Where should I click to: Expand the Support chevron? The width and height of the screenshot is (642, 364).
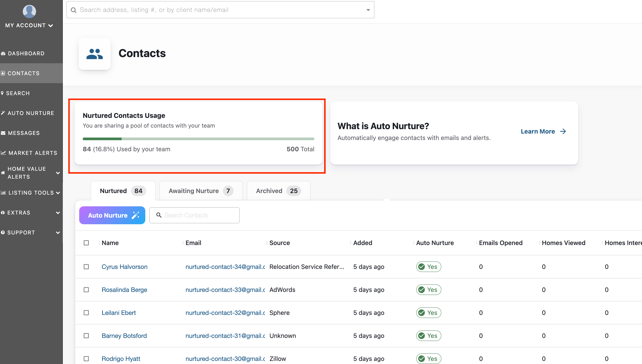tap(58, 232)
